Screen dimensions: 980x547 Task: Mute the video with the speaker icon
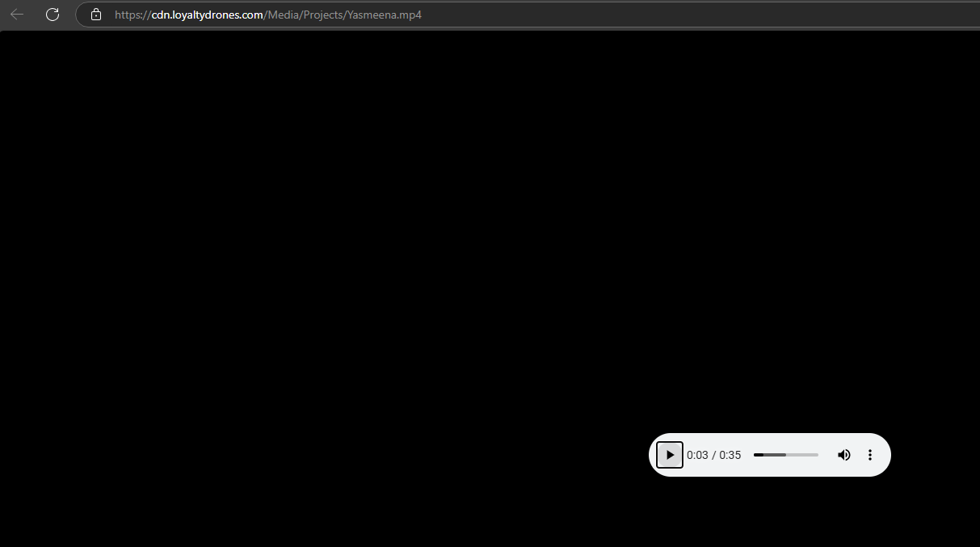click(x=844, y=455)
